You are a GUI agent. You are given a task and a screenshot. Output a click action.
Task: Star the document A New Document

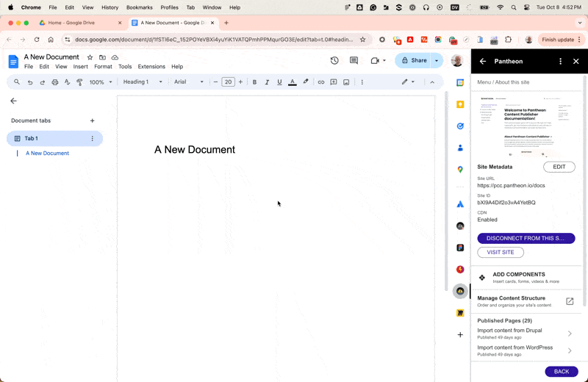pos(90,57)
